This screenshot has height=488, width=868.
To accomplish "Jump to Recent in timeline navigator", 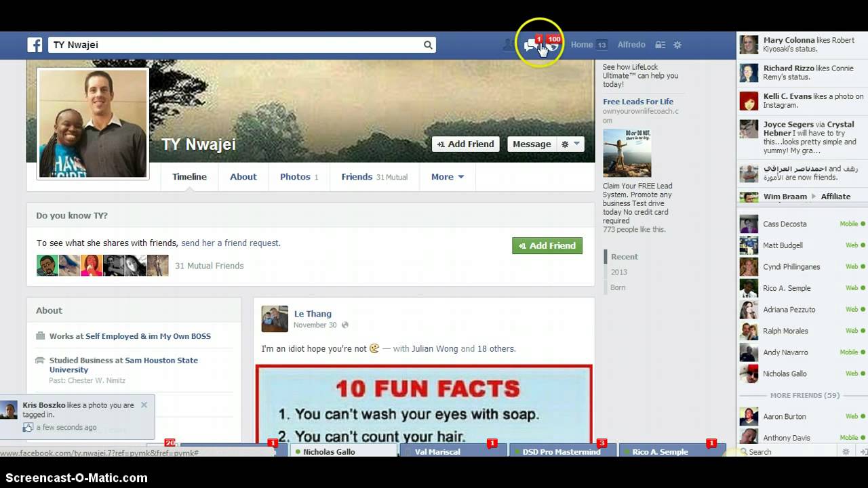I will pyautogui.click(x=624, y=256).
